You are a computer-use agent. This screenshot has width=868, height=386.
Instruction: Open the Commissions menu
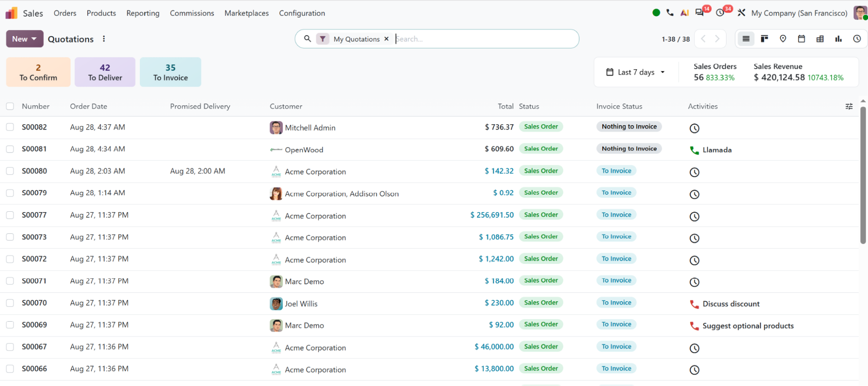[x=192, y=13]
